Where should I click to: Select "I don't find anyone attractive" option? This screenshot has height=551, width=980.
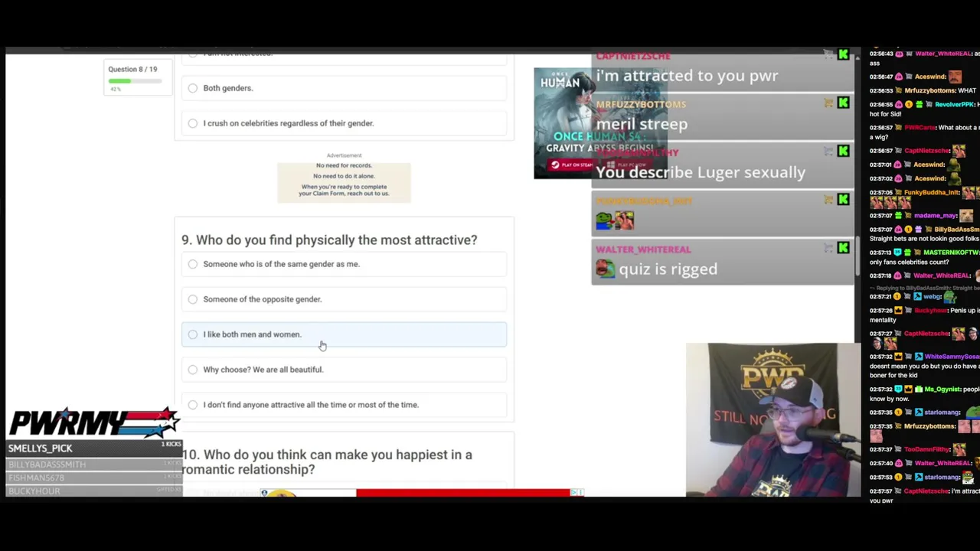pos(344,405)
